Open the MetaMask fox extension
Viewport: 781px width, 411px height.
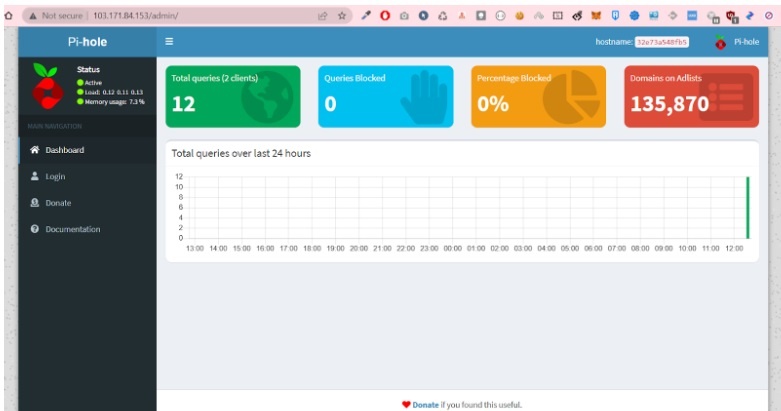click(x=596, y=15)
